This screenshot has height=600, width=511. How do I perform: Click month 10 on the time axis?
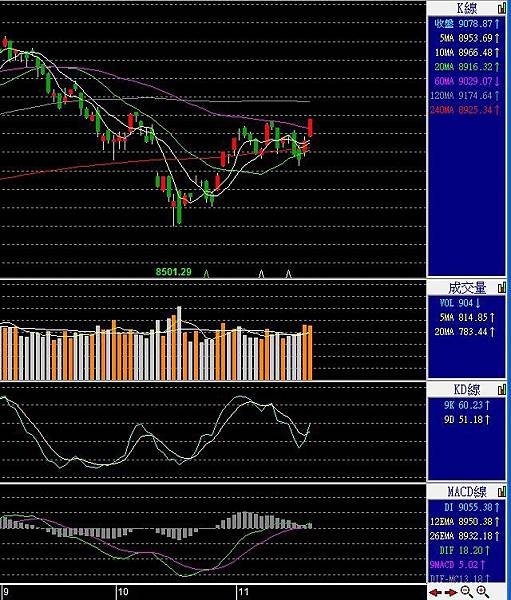pyautogui.click(x=123, y=592)
